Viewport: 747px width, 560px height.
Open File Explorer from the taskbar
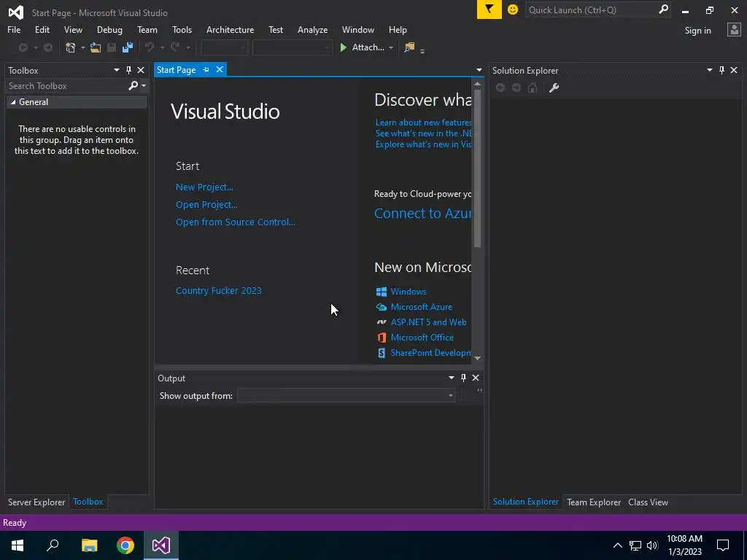89,545
